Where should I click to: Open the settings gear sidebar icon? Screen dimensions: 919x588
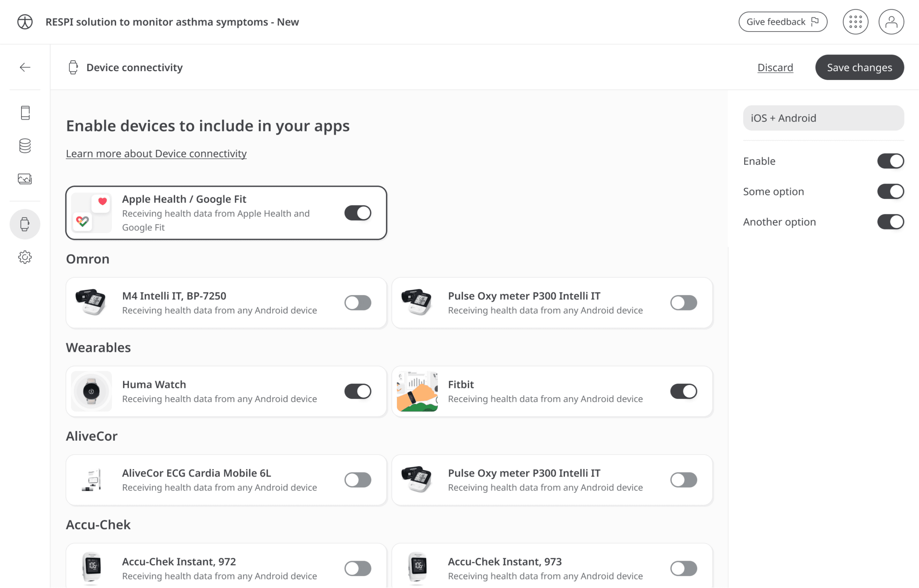[x=25, y=257]
